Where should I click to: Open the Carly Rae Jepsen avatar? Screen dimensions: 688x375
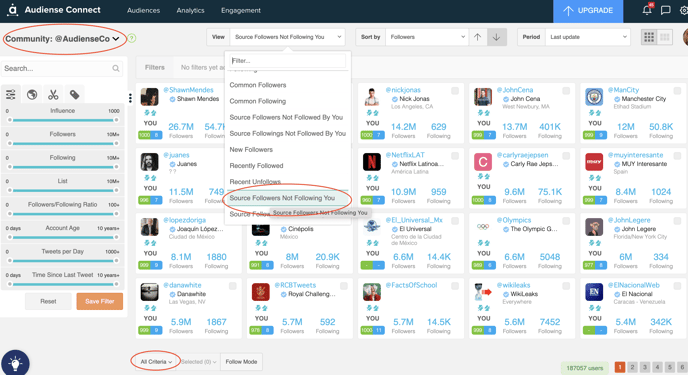pos(483,162)
